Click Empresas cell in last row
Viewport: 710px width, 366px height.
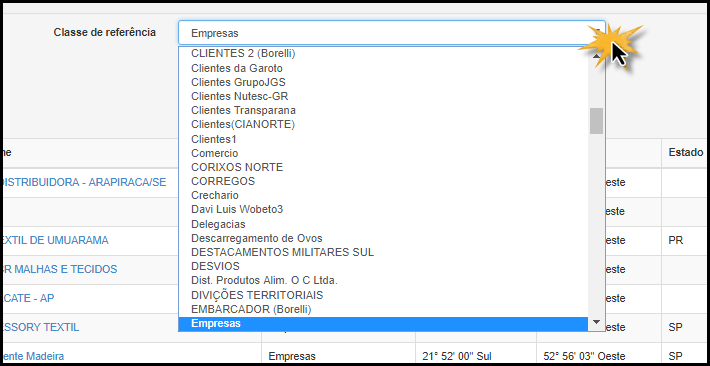292,356
